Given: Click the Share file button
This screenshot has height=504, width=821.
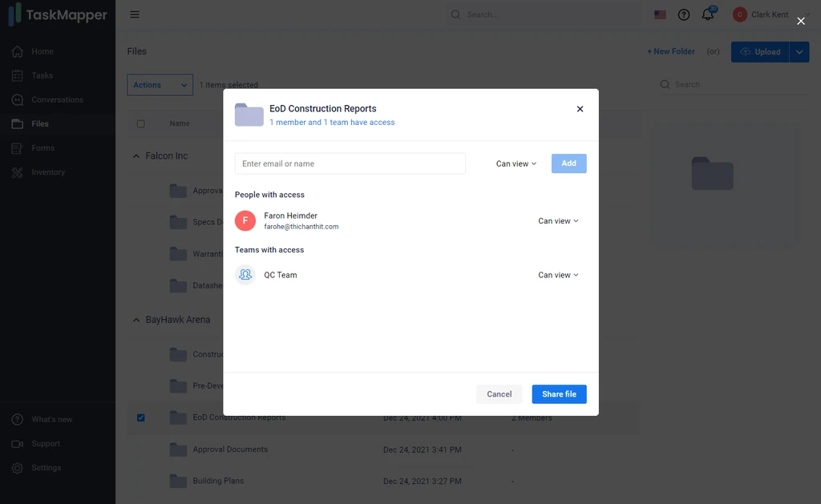Looking at the screenshot, I should [x=559, y=394].
